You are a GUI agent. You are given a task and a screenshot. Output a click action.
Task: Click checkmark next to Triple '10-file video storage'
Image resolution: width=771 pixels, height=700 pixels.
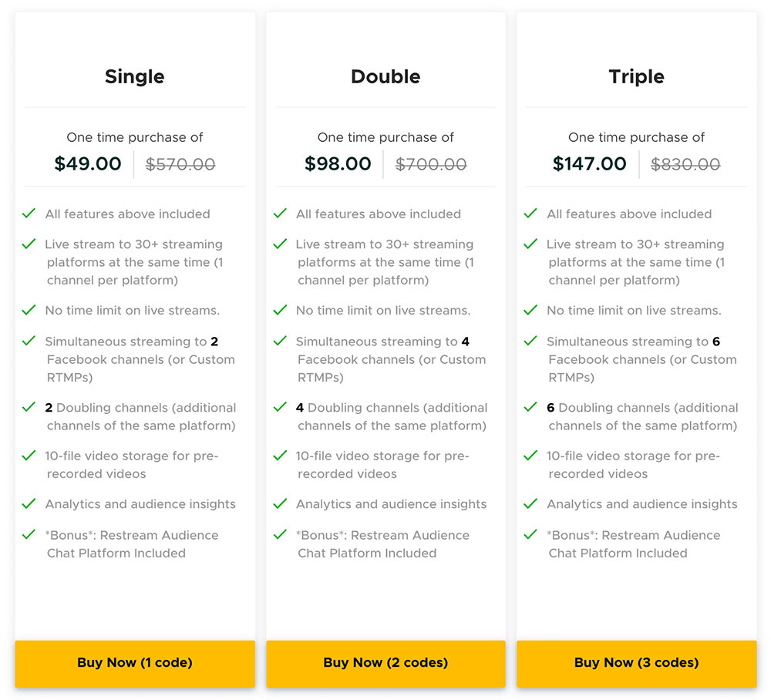tap(531, 456)
